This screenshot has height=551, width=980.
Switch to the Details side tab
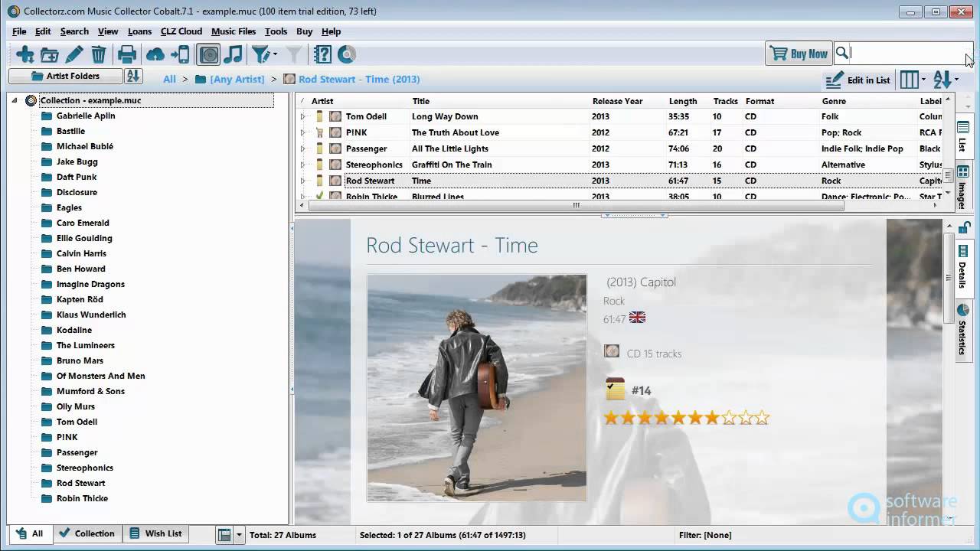963,267
